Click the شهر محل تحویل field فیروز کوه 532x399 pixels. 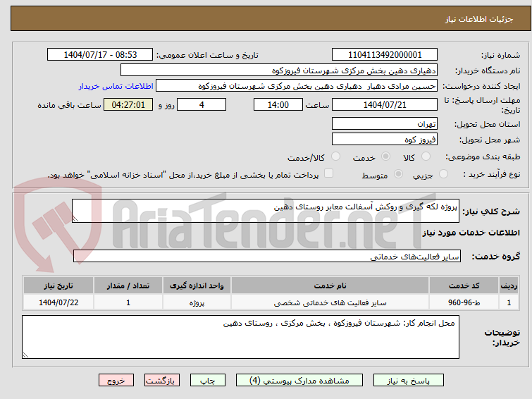(385, 139)
